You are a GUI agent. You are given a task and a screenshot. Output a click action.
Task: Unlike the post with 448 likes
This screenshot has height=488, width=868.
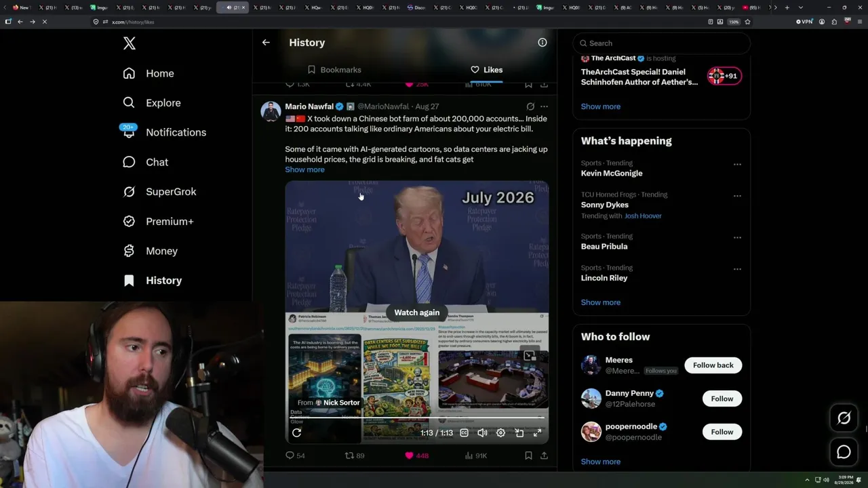pyautogui.click(x=416, y=455)
